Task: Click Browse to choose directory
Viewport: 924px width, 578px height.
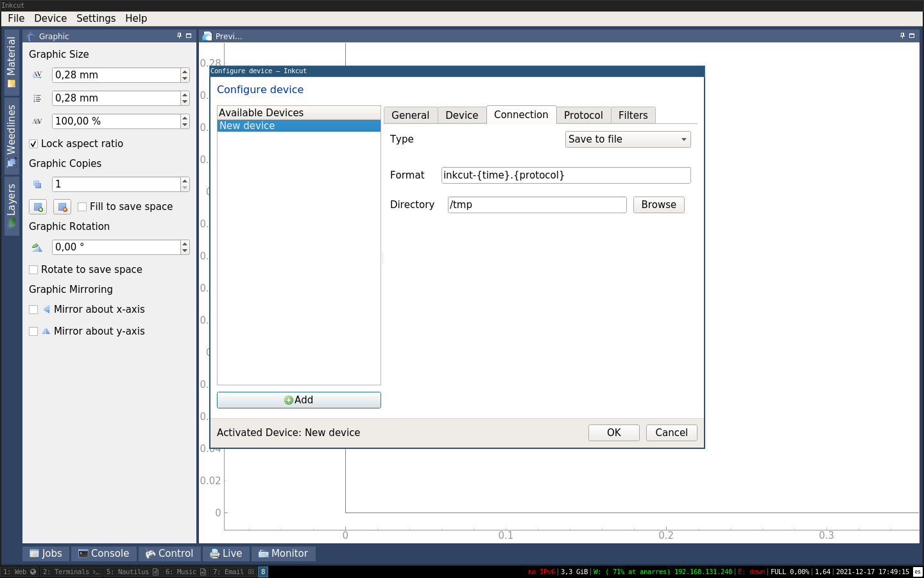Action: pos(658,205)
